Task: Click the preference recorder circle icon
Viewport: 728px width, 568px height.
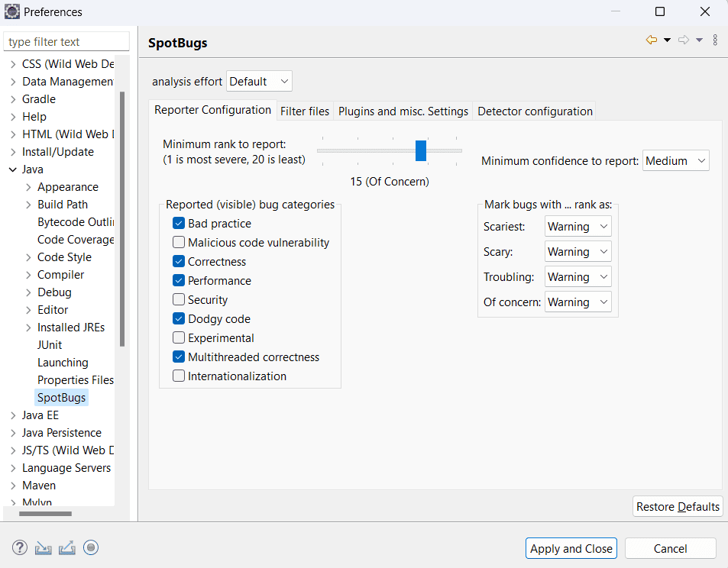Action: pos(91,547)
